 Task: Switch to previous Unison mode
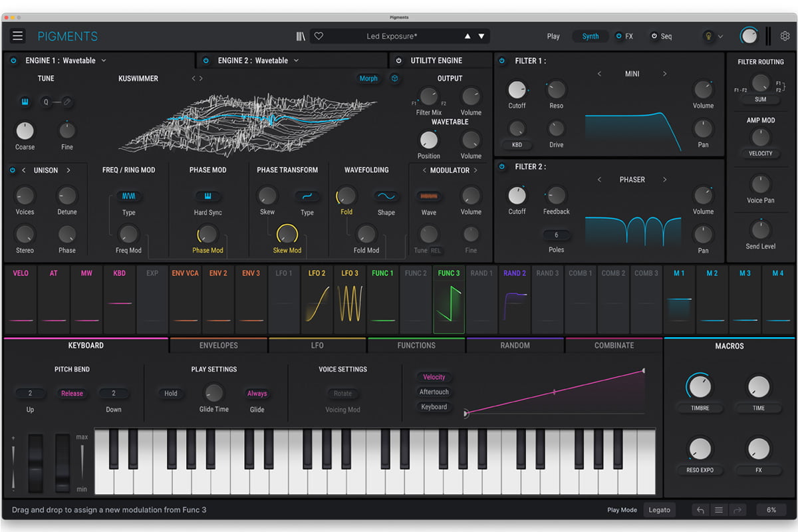click(24, 170)
